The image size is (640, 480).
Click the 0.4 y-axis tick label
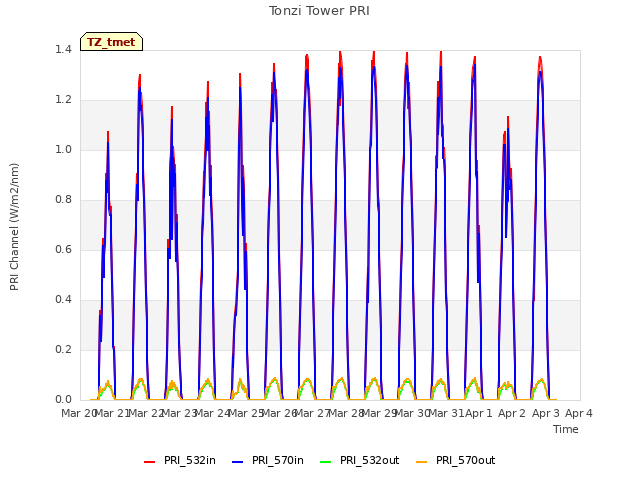pos(63,300)
